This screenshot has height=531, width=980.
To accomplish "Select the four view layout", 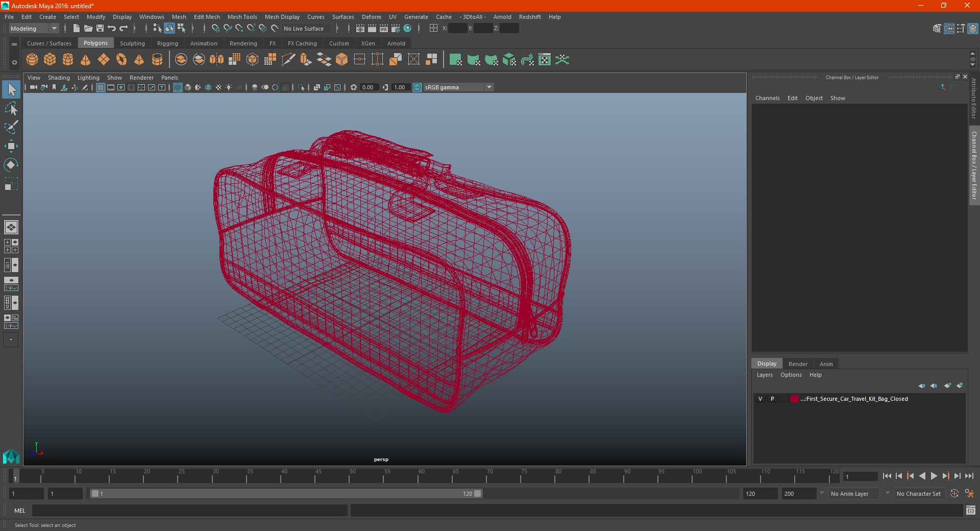I will pos(11,246).
